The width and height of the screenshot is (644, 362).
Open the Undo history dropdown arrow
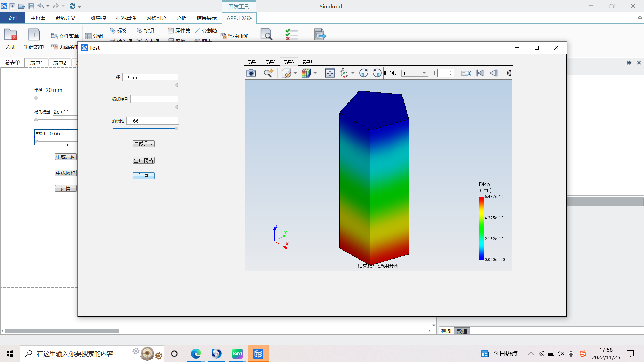(48, 6)
